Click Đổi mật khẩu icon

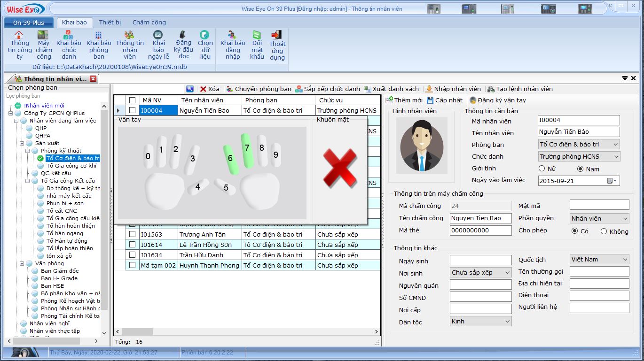pyautogui.click(x=257, y=35)
